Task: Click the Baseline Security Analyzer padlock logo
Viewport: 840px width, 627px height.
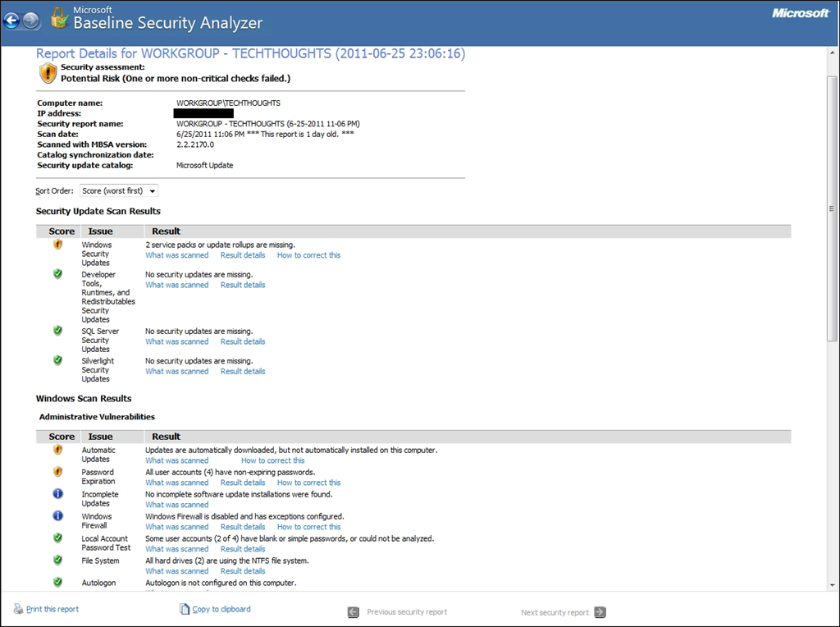Action: [59, 18]
